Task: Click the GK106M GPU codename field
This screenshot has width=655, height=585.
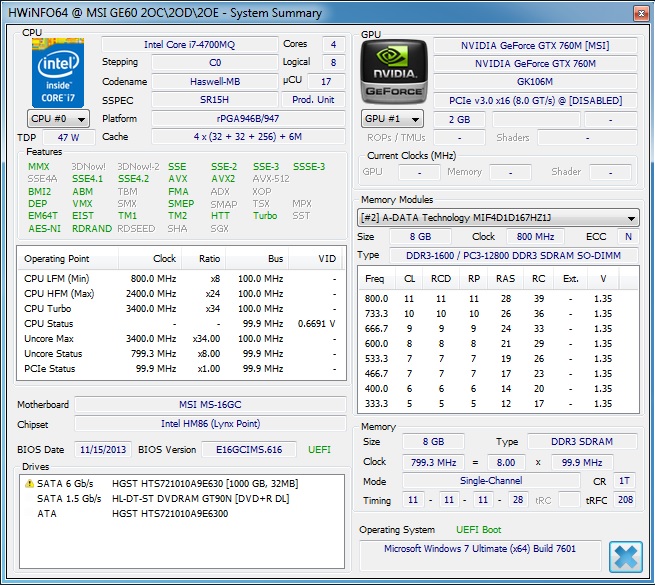Action: tap(535, 81)
